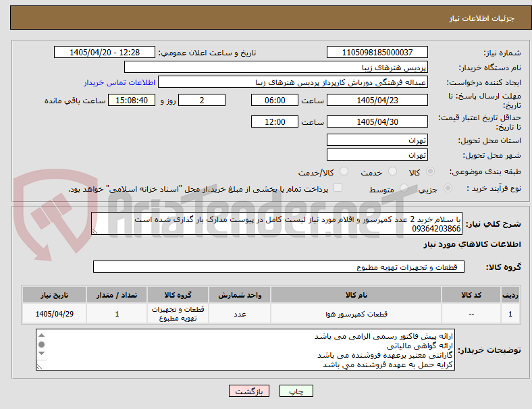This screenshot has width=532, height=409.
Task: Select the جزیی purchase type radio
Action: 448,188
